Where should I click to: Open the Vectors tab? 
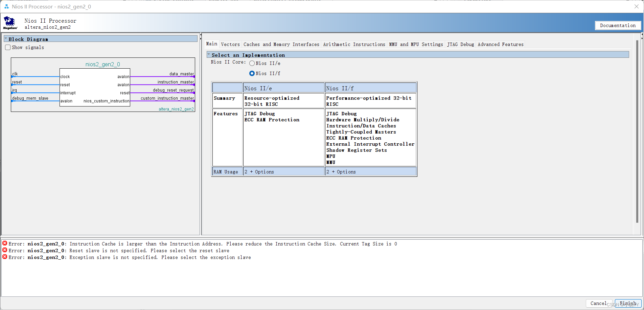(230, 44)
